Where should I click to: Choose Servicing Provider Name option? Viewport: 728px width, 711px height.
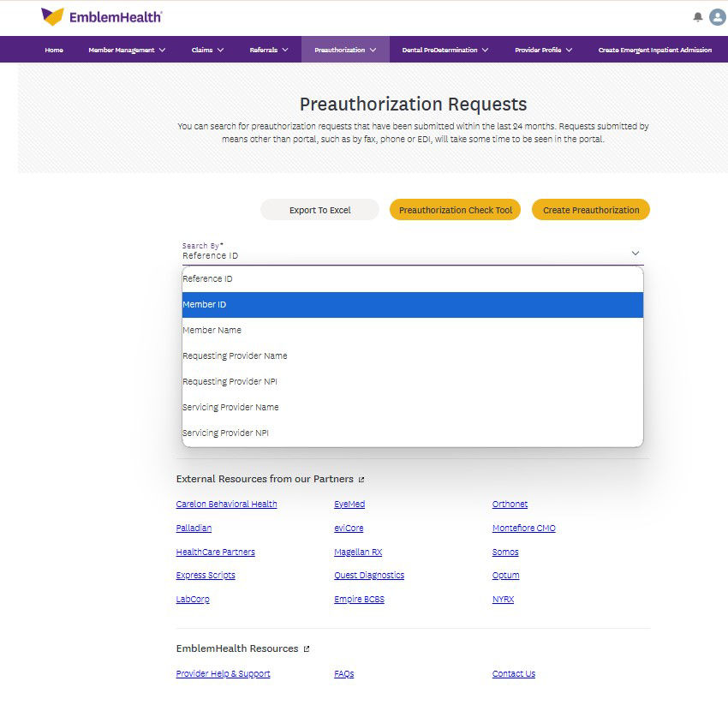(x=413, y=407)
